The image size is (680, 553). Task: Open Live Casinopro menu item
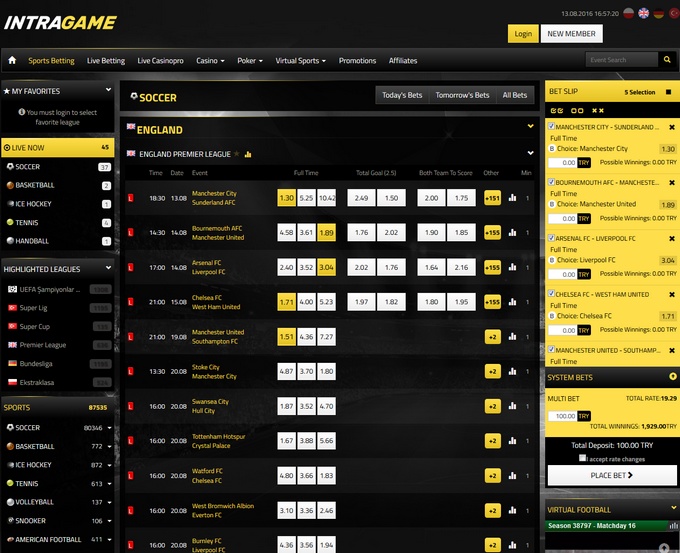click(160, 61)
